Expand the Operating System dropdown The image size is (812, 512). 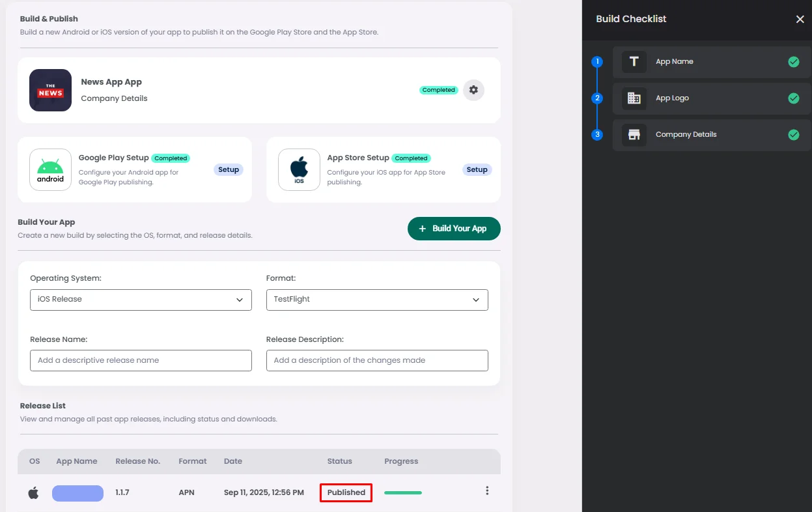(141, 300)
